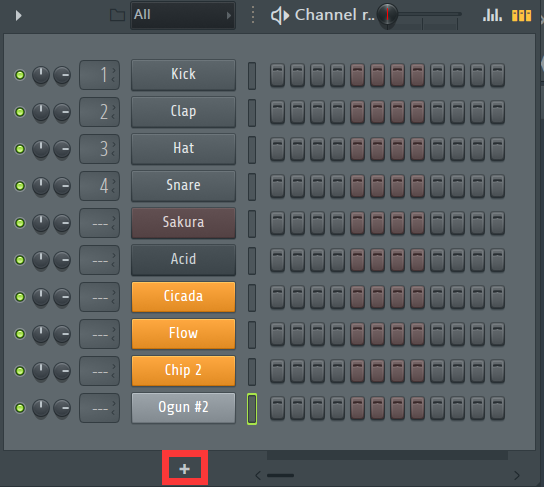Open Acid channel mixer track selector
This screenshot has width=544, height=487.
tap(100, 260)
